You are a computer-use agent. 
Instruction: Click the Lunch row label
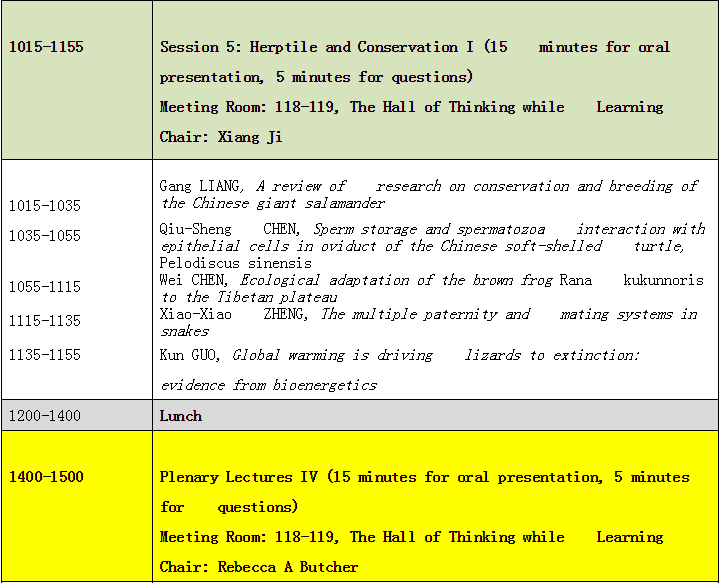[x=181, y=415]
